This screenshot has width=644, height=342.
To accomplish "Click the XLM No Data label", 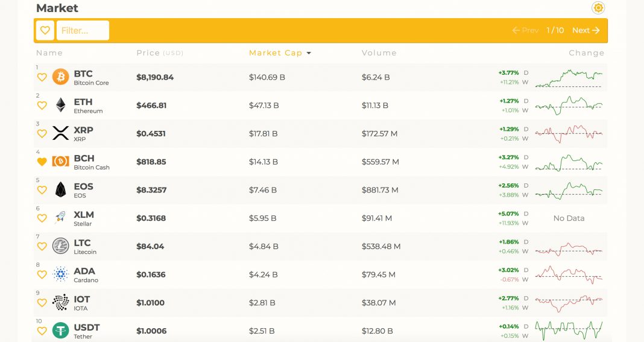I will [569, 218].
